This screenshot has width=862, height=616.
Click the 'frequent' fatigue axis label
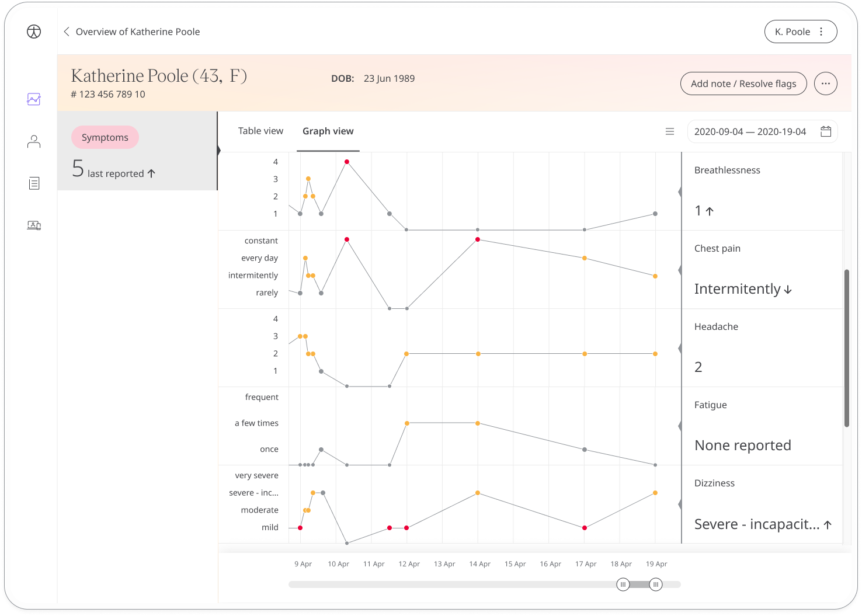tap(262, 397)
